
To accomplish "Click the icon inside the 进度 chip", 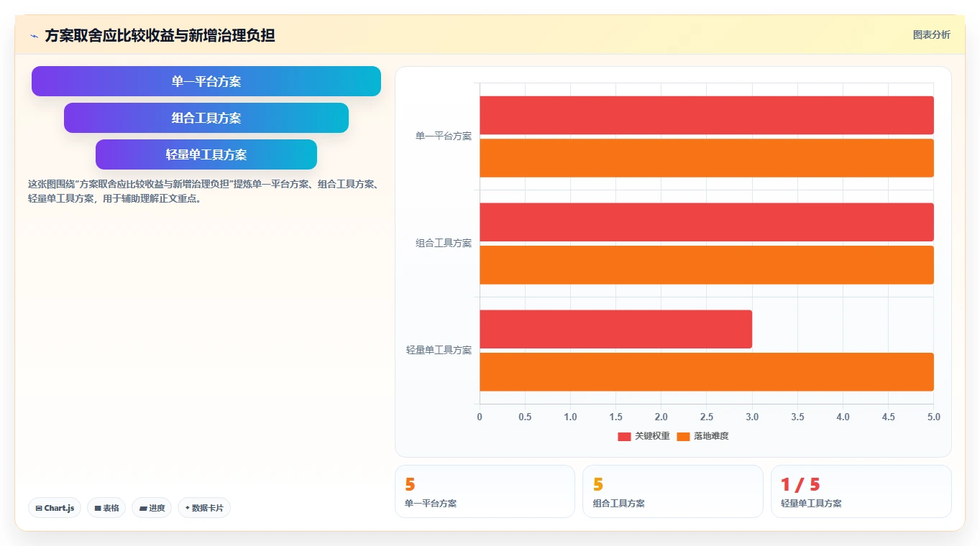I will pyautogui.click(x=143, y=508).
